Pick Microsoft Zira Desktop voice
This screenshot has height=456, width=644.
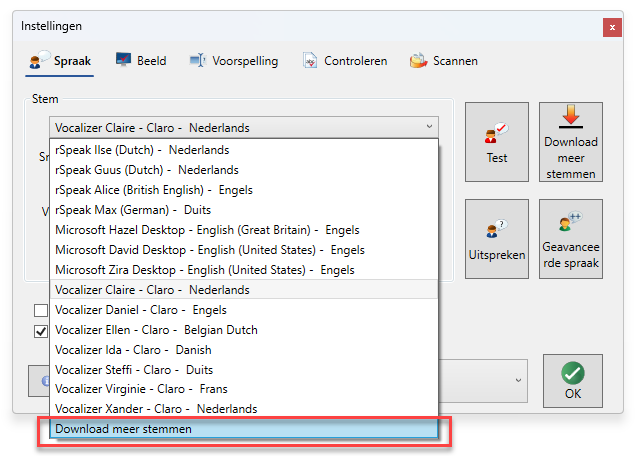[x=244, y=270]
